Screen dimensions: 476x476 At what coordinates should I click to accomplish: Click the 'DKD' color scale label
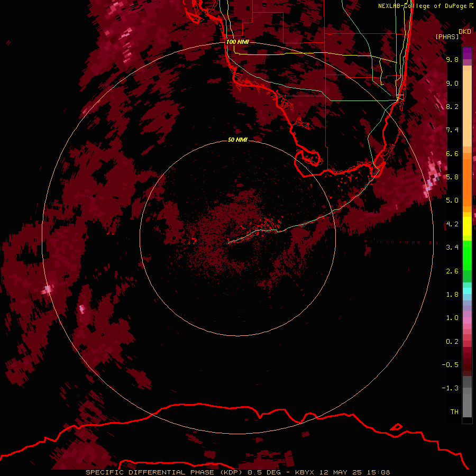click(464, 32)
